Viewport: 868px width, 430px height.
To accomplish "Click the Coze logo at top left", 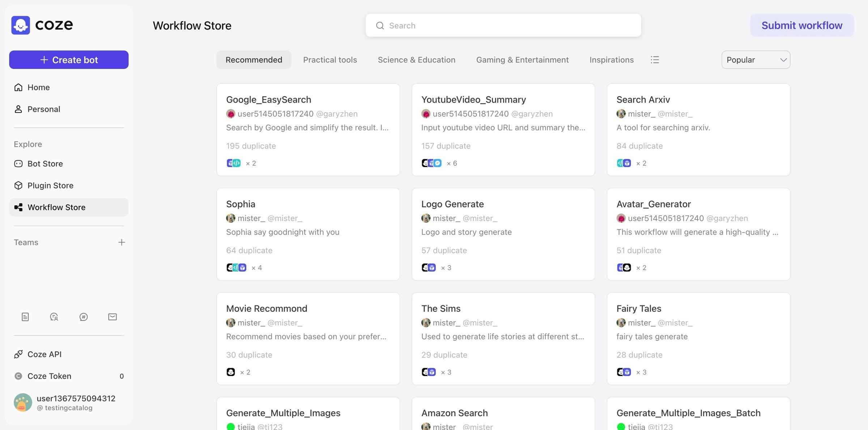I will click(42, 25).
